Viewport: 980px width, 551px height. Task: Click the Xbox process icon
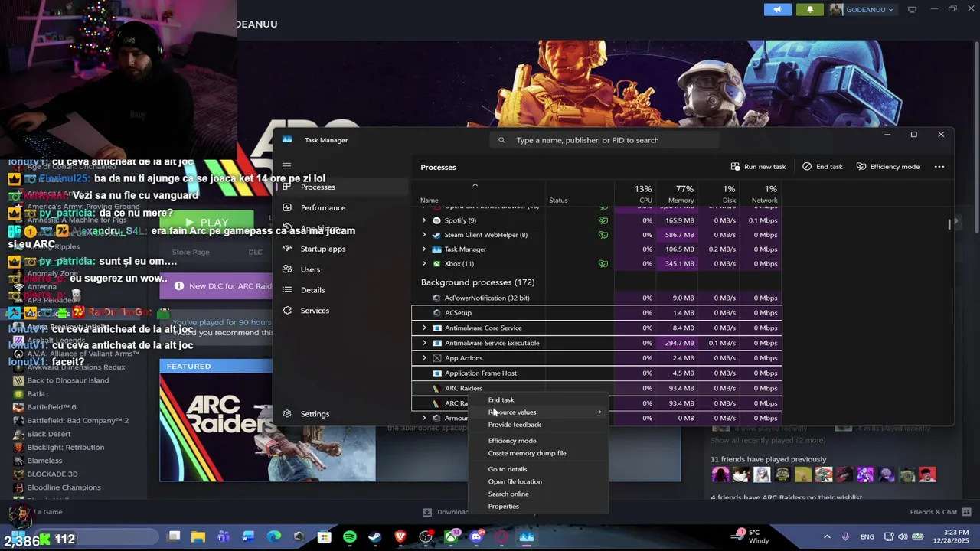436,264
